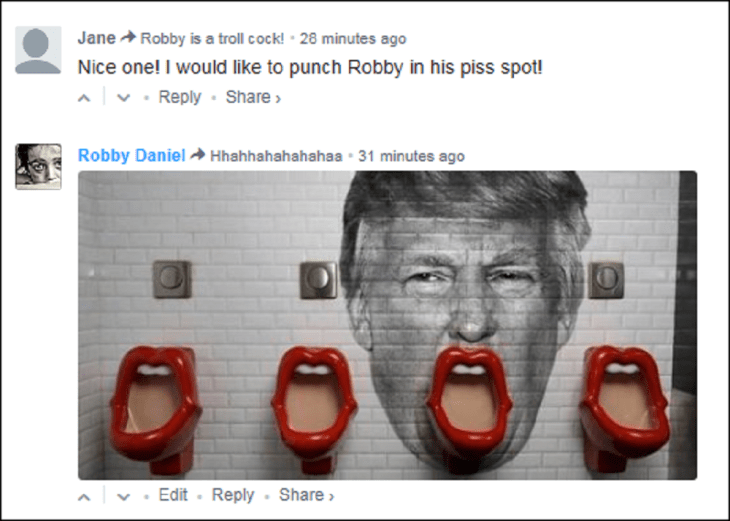This screenshot has width=730, height=521.
Task: Open Robby Daniel's profile picture
Action: (38, 166)
